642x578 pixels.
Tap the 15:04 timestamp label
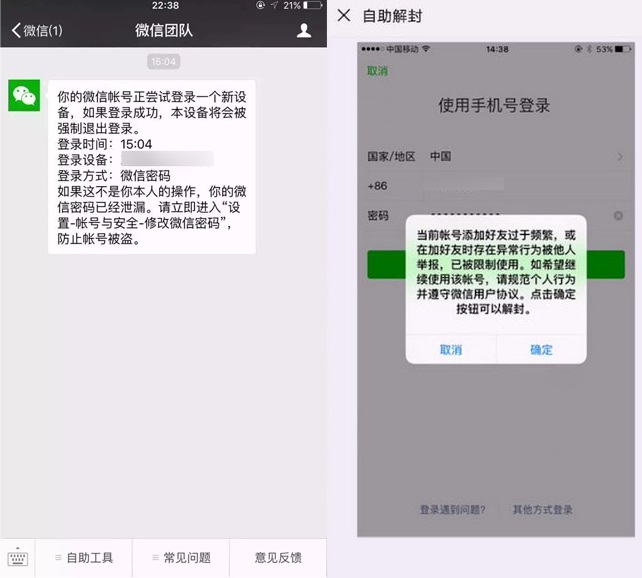[x=163, y=62]
